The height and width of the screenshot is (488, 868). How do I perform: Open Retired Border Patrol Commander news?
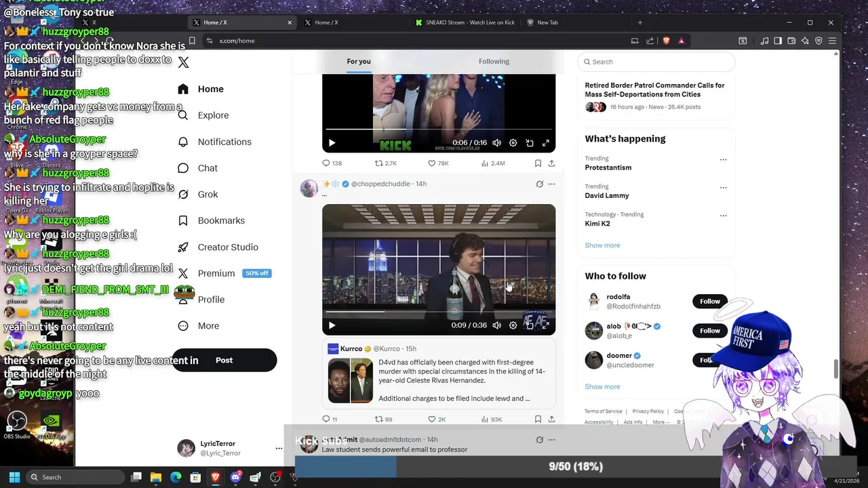click(654, 96)
